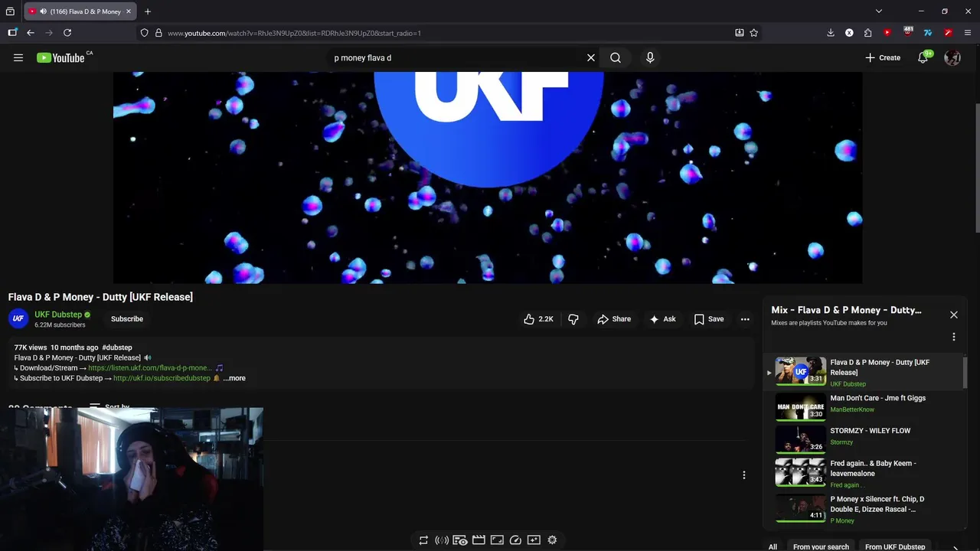Image resolution: width=980 pixels, height=551 pixels.
Task: Click the sparkle screenshot filter icon
Action: [534, 540]
